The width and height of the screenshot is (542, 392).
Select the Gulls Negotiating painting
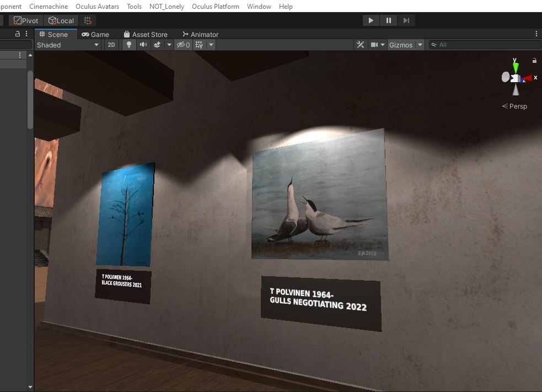coord(320,194)
